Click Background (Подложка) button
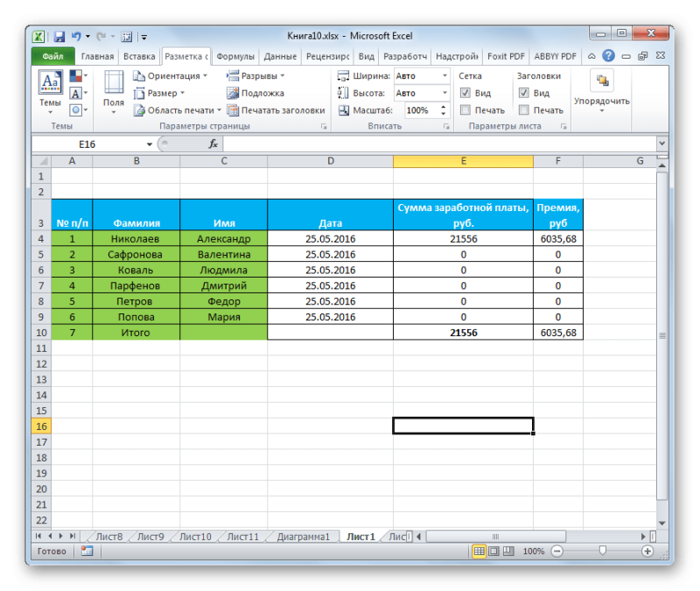The height and width of the screenshot is (591, 700). pos(255,93)
